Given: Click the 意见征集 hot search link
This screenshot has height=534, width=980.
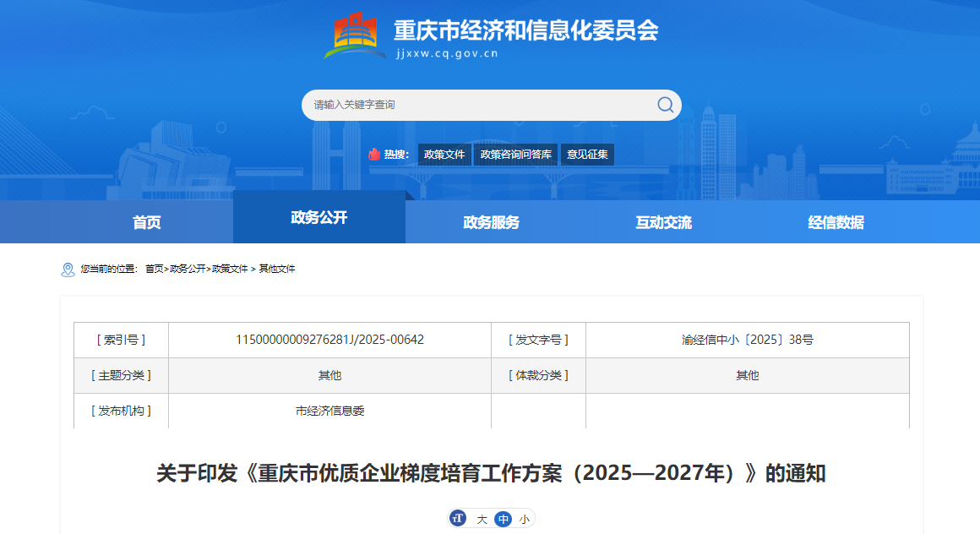Looking at the screenshot, I should coord(587,155).
